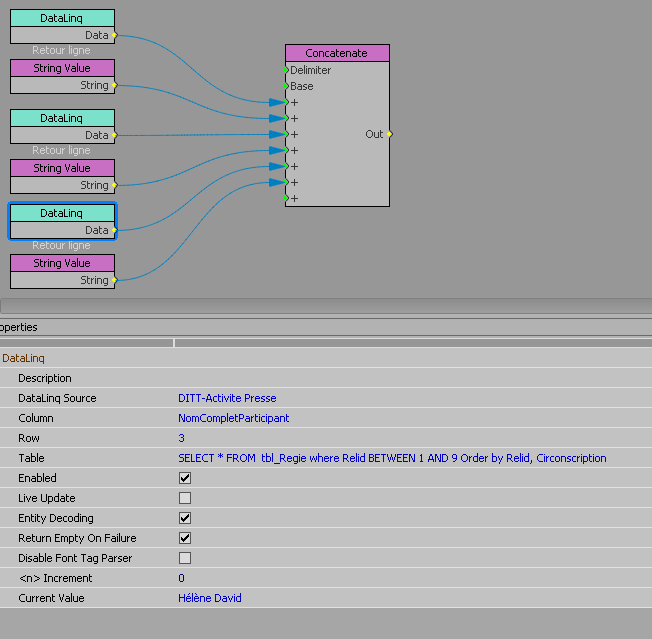
Task: Click the Data output port of the highlighted DataLinq node
Action: (115, 230)
